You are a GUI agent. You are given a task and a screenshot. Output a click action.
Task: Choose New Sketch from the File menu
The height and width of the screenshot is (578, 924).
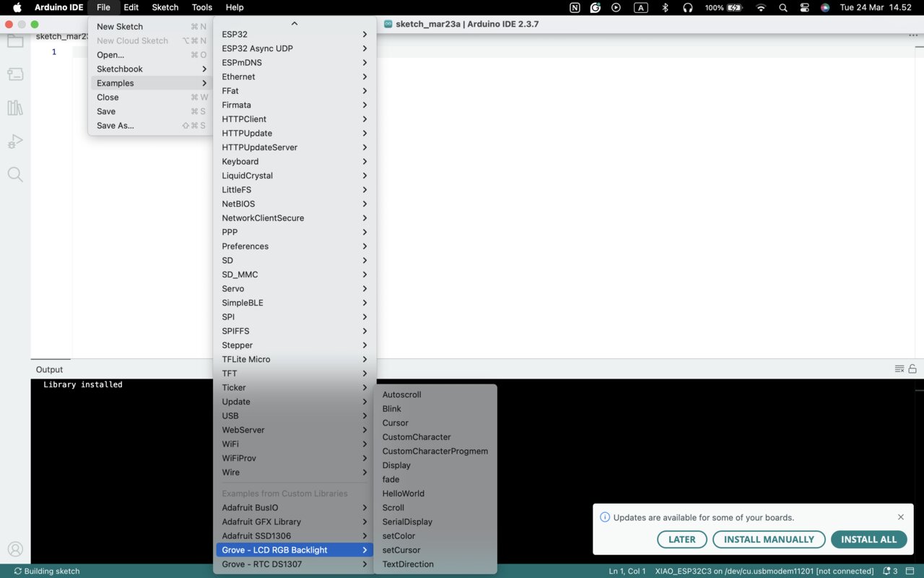coord(151,27)
